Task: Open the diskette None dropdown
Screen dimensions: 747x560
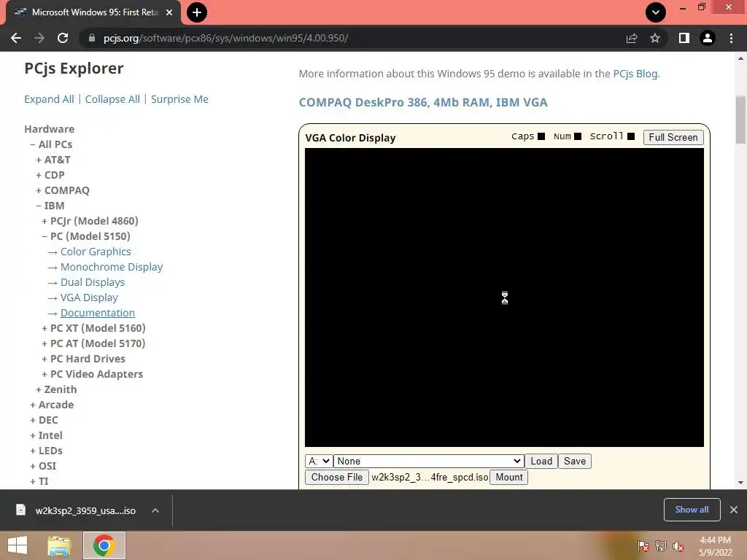Action: pyautogui.click(x=428, y=461)
